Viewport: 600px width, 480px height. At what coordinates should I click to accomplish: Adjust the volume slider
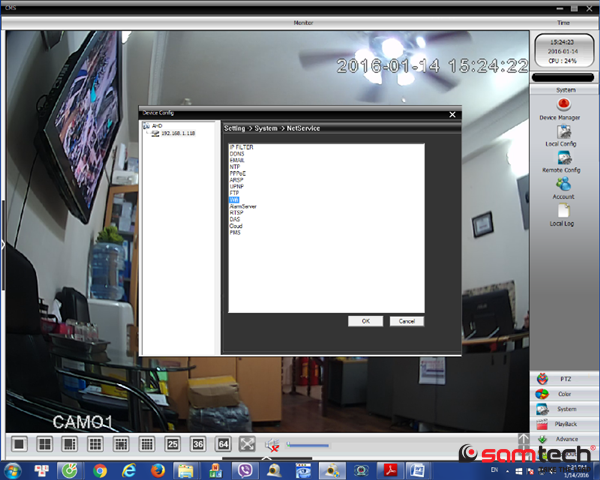point(308,444)
